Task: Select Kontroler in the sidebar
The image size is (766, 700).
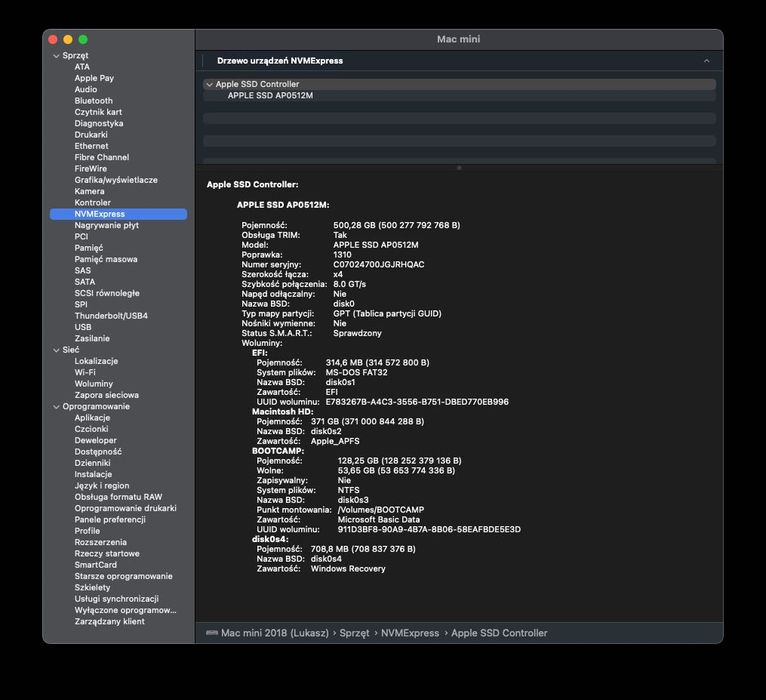Action: 92,202
